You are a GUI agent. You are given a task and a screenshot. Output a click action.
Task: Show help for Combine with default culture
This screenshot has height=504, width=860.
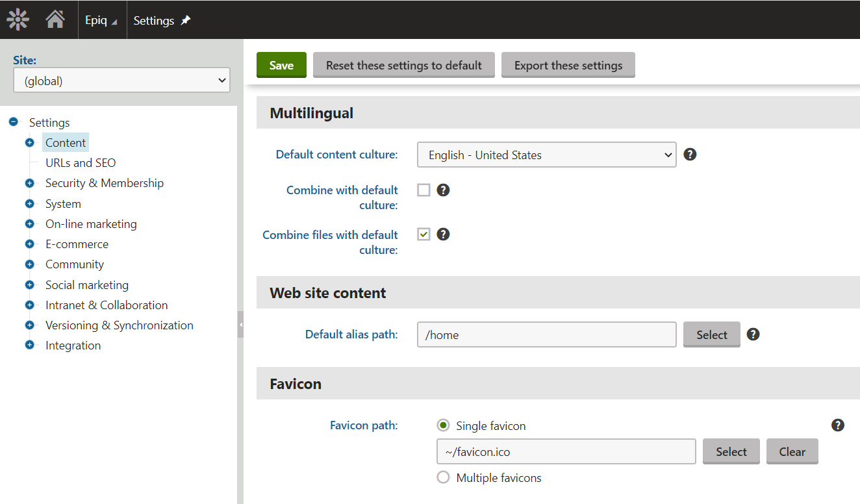[443, 190]
